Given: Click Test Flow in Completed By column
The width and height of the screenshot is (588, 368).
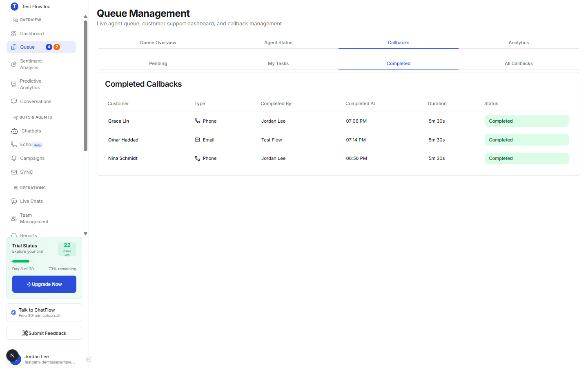Looking at the screenshot, I should point(272,140).
